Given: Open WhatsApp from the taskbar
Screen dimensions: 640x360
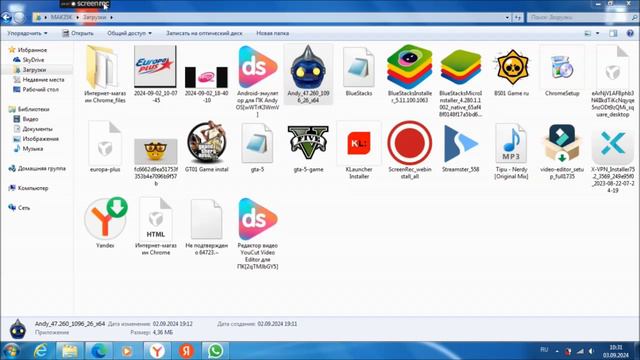Looking at the screenshot, I should point(215,351).
